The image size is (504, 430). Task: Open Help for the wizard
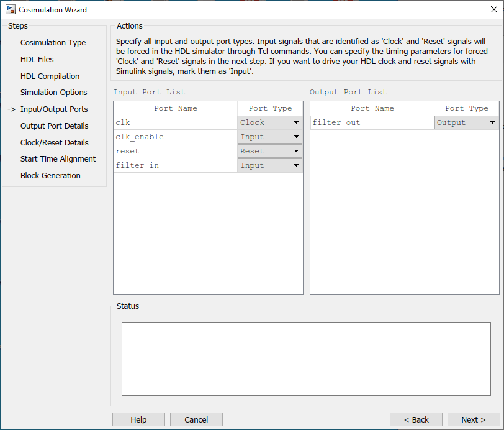(x=138, y=419)
